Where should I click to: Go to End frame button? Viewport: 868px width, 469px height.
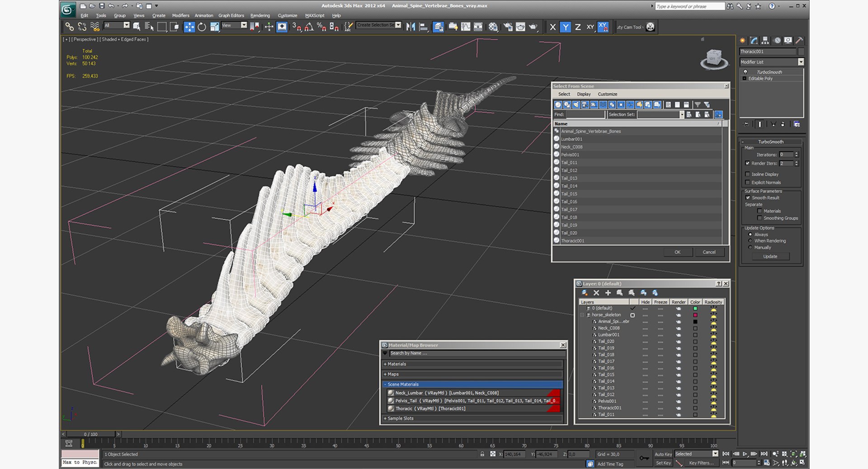pos(764,454)
